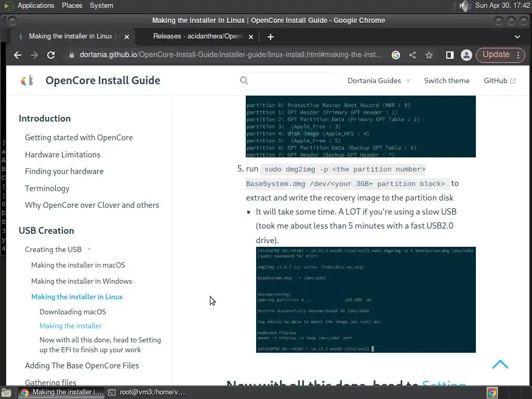
Task: Share this page via share icon
Action: [412, 55]
